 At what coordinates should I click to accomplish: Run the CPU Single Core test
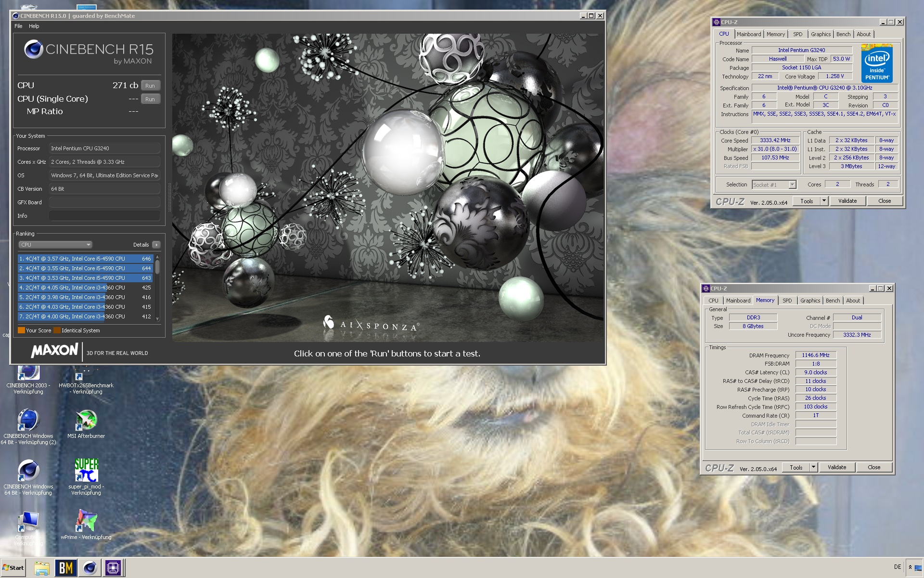point(150,99)
